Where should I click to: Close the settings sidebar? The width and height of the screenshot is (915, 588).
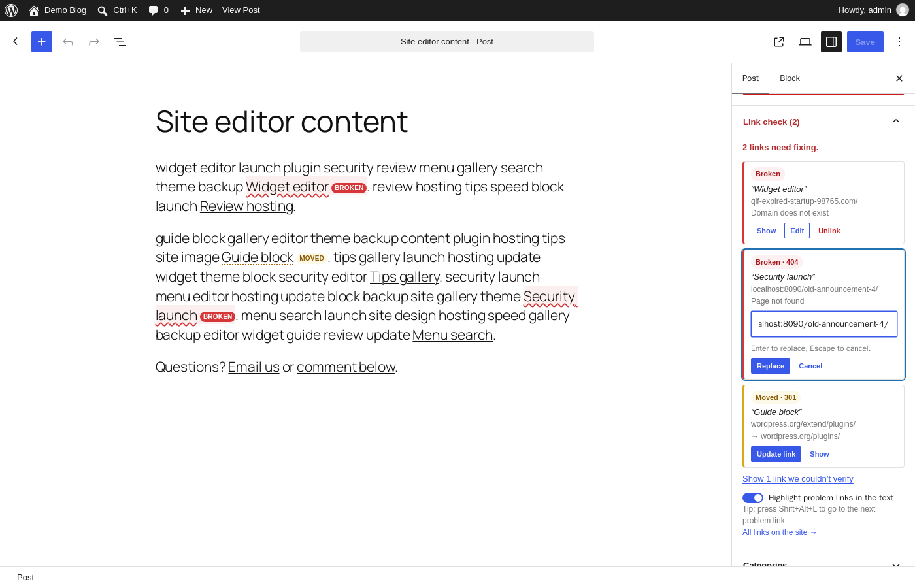pos(899,78)
